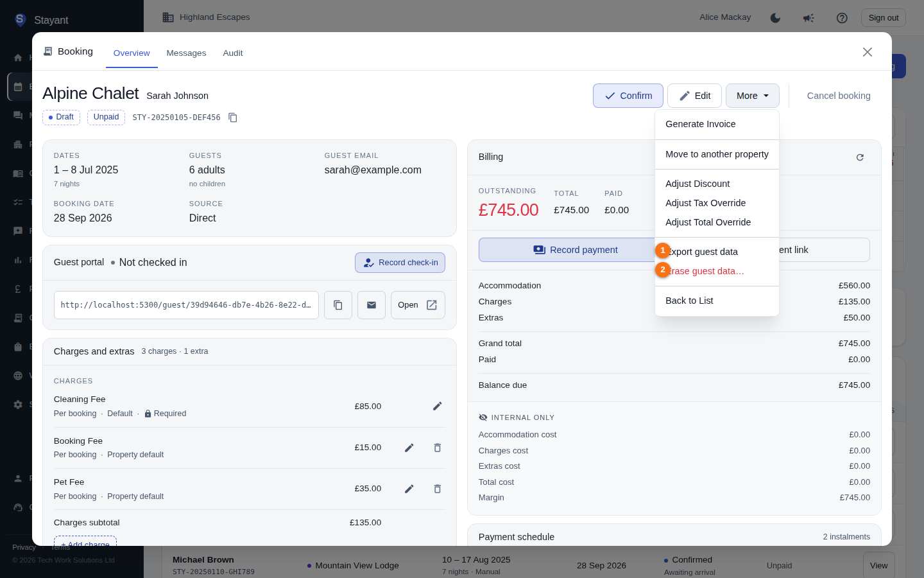This screenshot has width=924, height=578.
Task: Click the 2 instalments label
Action: pyautogui.click(x=846, y=537)
